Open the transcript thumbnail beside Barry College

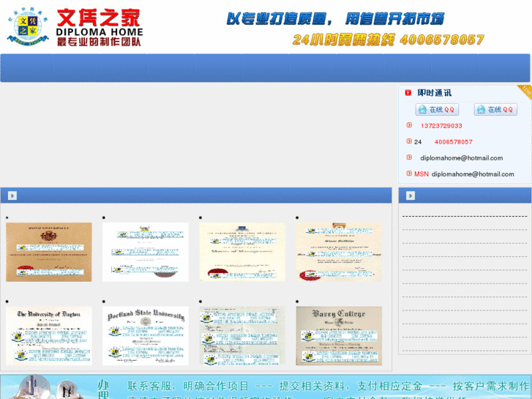pyautogui.click(x=242, y=336)
